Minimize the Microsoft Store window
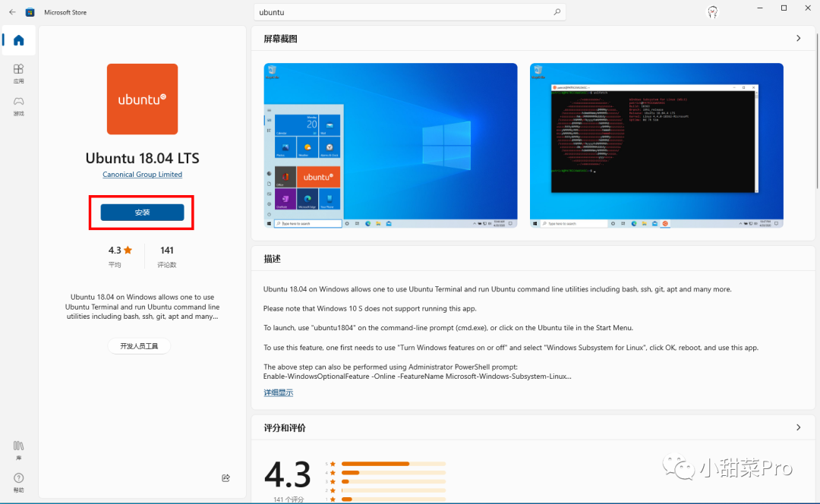The width and height of the screenshot is (820, 504). (760, 8)
